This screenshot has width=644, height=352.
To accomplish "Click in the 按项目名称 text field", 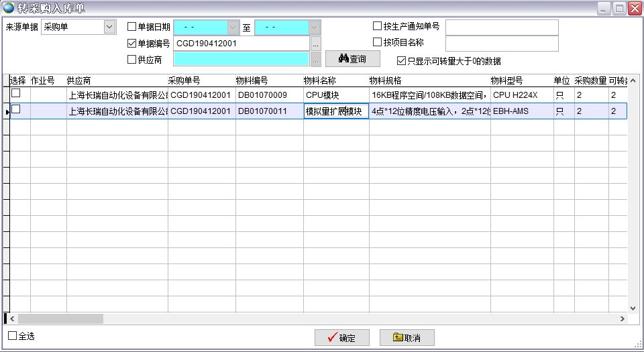I will tap(502, 43).
